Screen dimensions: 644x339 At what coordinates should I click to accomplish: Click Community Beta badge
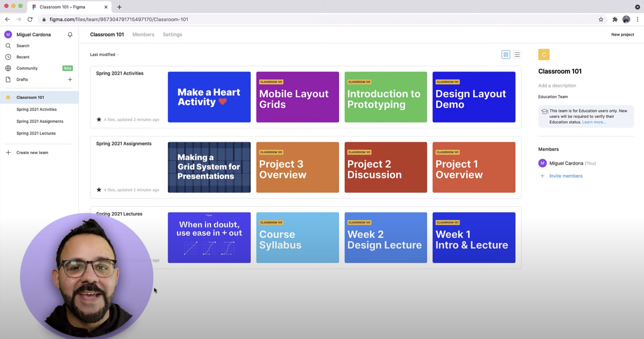pos(68,68)
